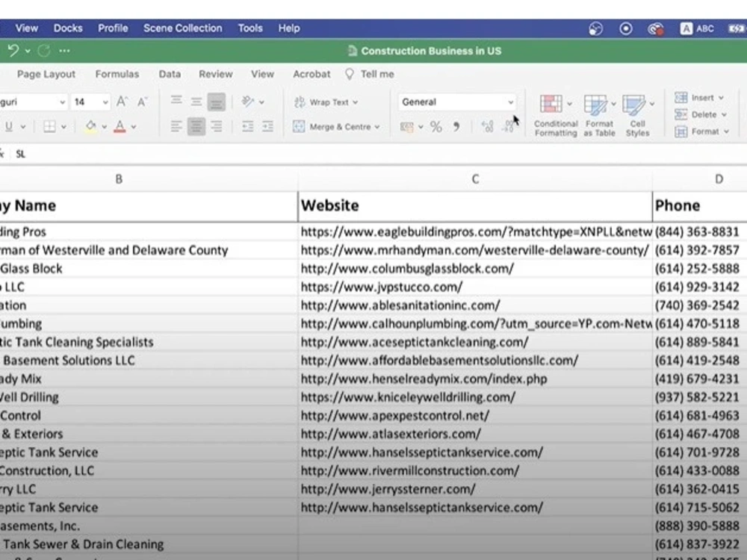Expand the text orientation dropdown arrow
The width and height of the screenshot is (747, 560).
261,102
